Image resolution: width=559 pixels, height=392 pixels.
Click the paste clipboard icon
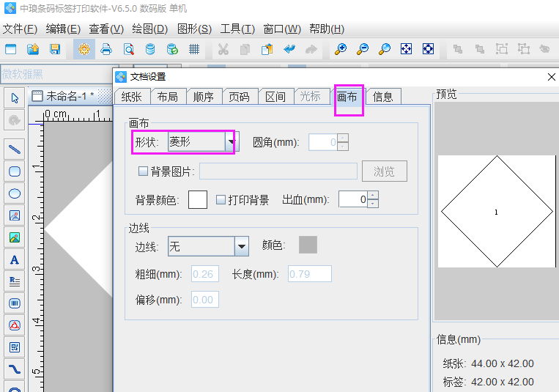267,49
